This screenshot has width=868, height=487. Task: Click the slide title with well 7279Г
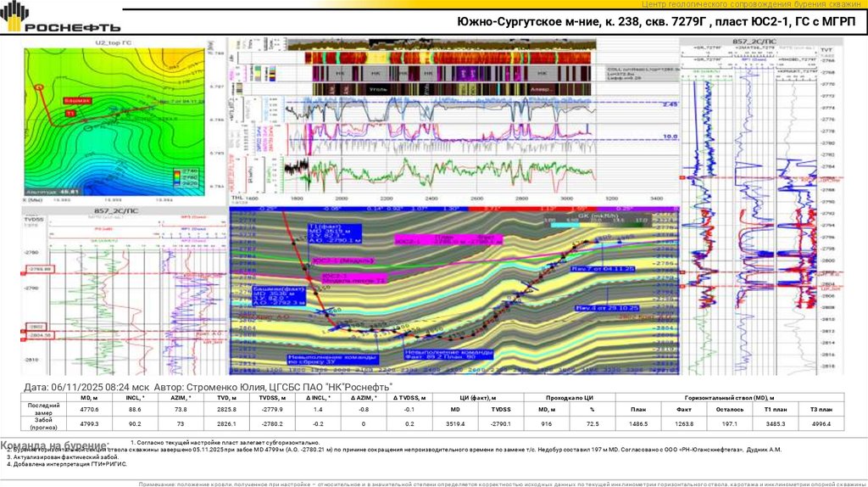657,22
